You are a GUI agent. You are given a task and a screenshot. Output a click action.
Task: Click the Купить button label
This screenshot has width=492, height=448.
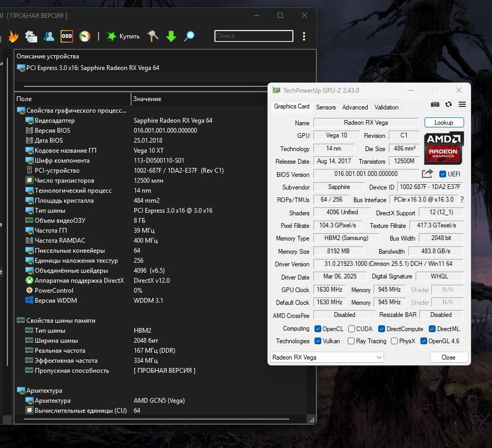click(x=129, y=36)
